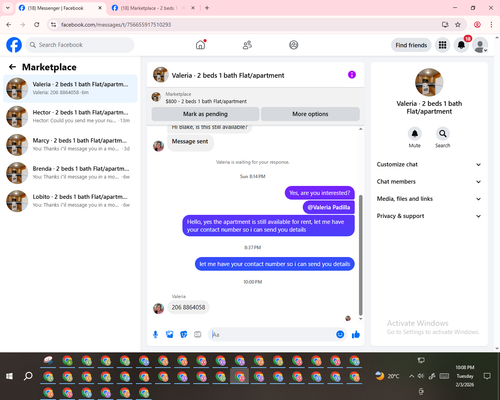Open the emoji picker in message box
The height and width of the screenshot is (400, 500).
[x=340, y=334]
